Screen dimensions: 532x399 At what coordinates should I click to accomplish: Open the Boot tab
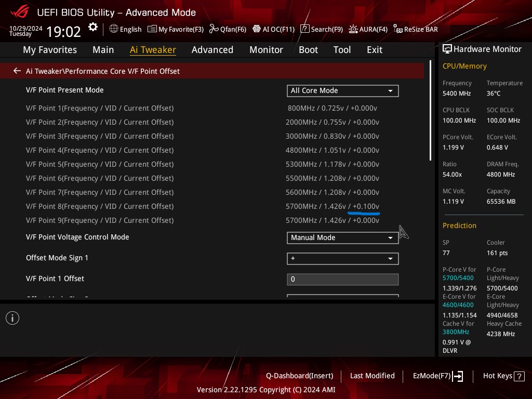point(308,50)
